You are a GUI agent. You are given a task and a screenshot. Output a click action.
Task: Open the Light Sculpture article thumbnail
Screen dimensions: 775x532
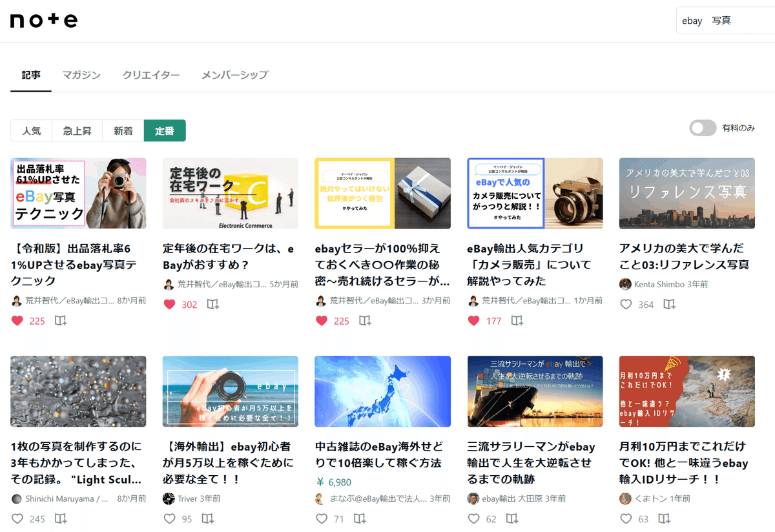(x=77, y=391)
